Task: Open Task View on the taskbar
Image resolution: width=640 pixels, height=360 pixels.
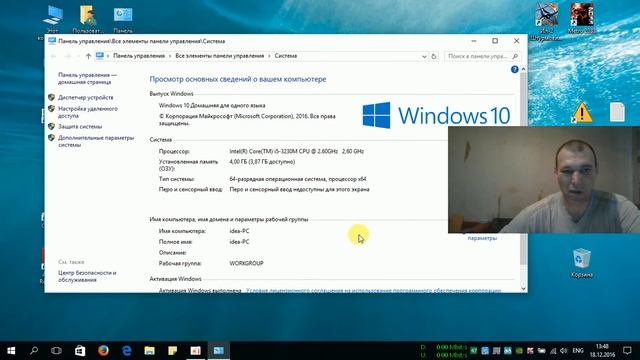Action: click(x=56, y=351)
